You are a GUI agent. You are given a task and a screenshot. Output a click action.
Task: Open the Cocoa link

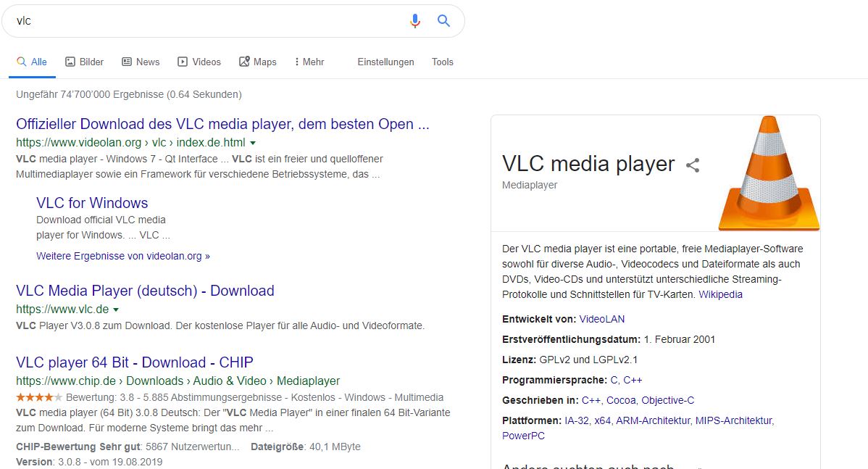[x=620, y=400]
